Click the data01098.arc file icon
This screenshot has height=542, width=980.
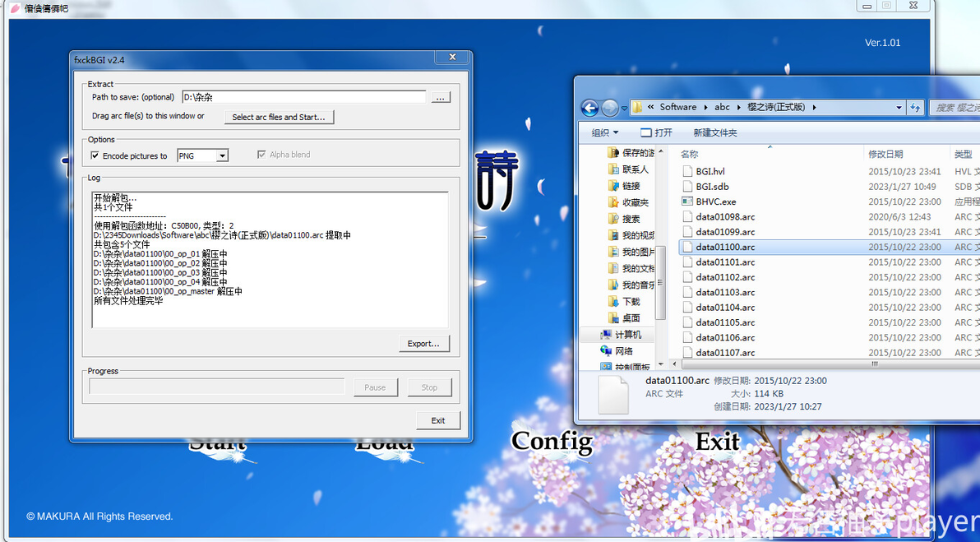point(686,217)
